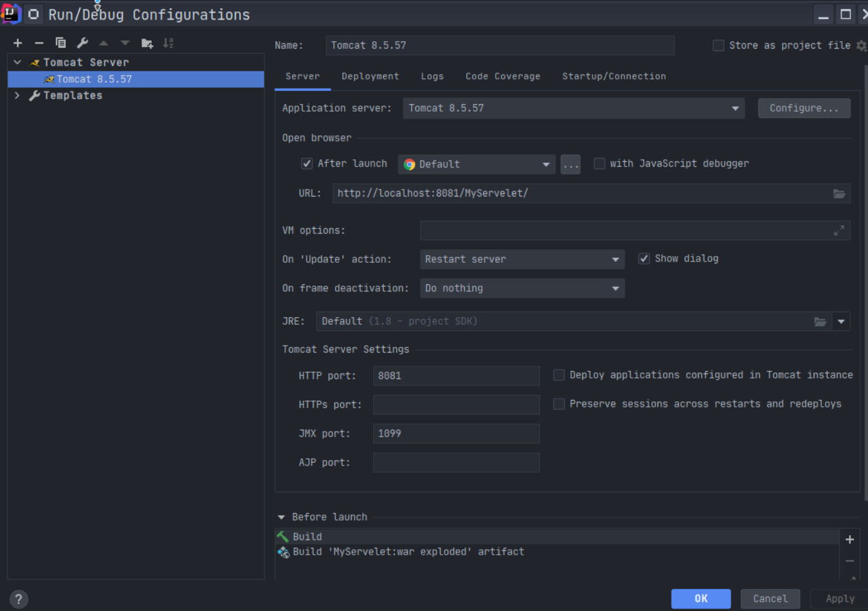Viewport: 868px width, 611px height.
Task: Click in the URL input field
Action: click(591, 193)
